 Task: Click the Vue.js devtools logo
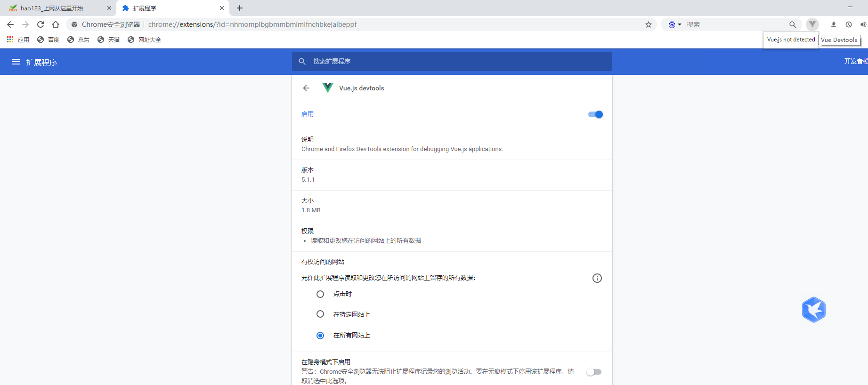click(x=328, y=88)
